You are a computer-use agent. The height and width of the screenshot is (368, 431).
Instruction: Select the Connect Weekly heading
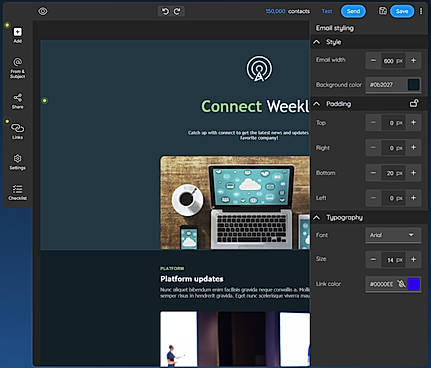point(255,107)
